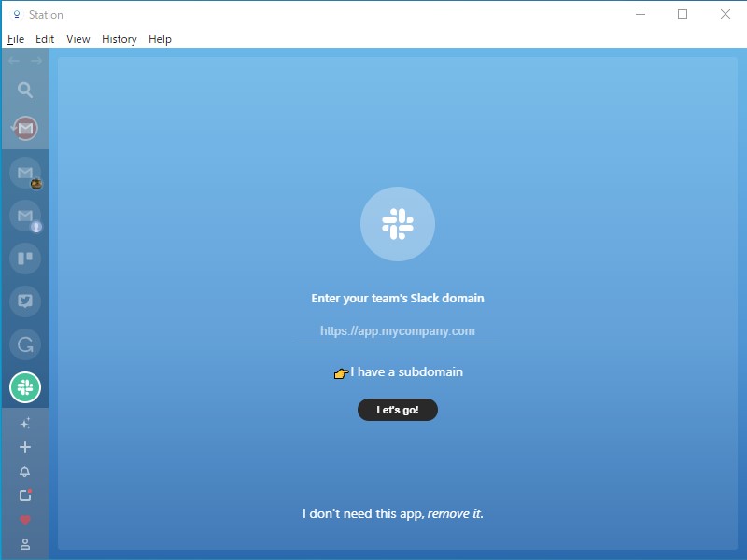747x560 pixels.
Task: Focus the Slack domain input field
Action: tap(398, 331)
